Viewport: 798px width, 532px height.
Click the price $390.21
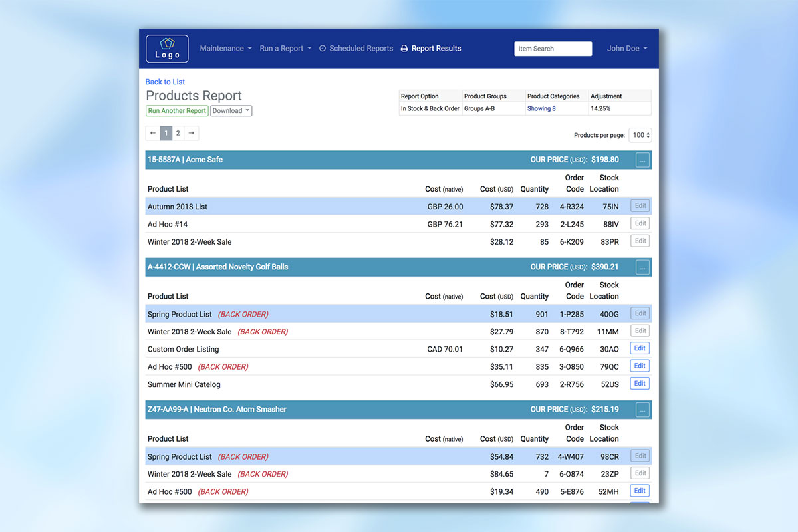tap(605, 267)
